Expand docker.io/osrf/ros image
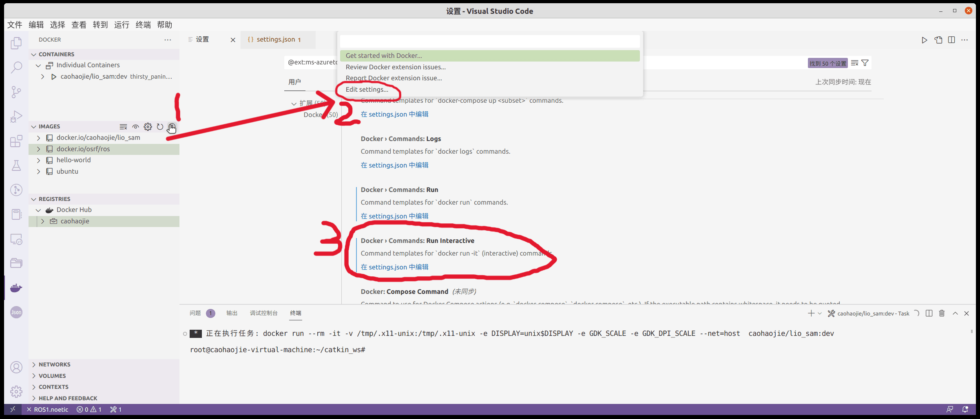Screen dimensions: 980x419 point(38,149)
